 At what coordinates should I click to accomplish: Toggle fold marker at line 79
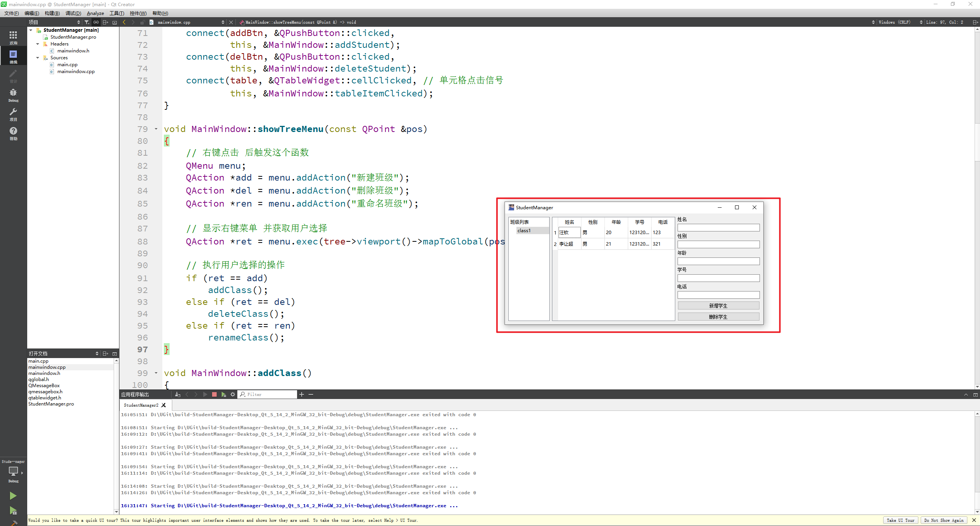click(x=156, y=129)
